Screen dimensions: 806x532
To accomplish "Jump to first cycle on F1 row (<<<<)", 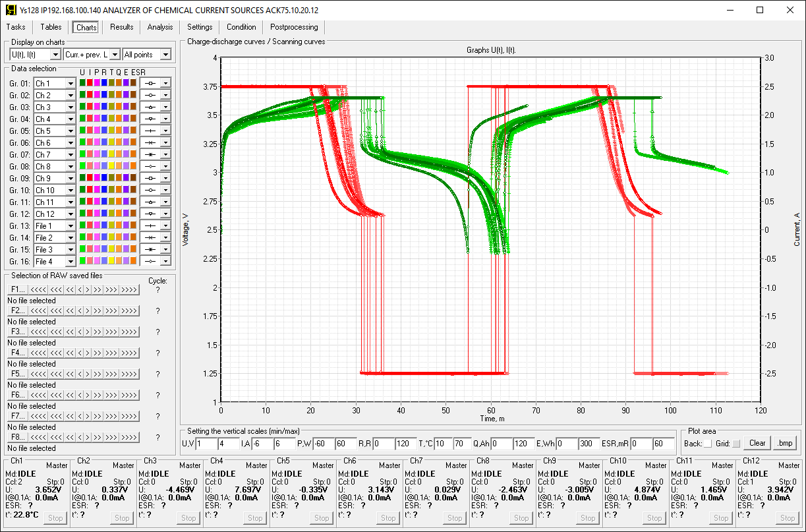I will [37, 290].
